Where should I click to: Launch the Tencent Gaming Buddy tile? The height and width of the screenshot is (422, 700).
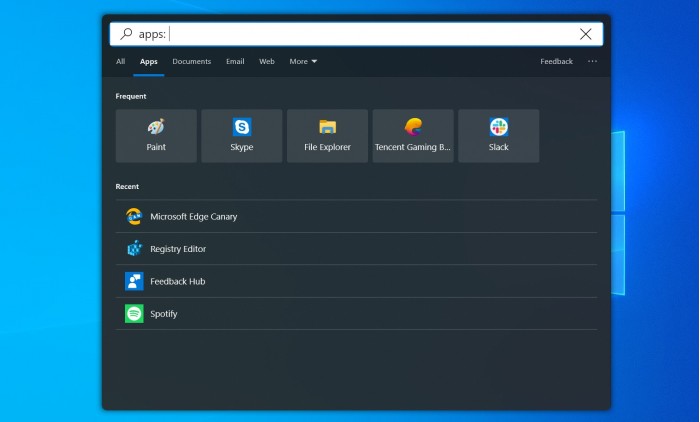pyautogui.click(x=413, y=136)
